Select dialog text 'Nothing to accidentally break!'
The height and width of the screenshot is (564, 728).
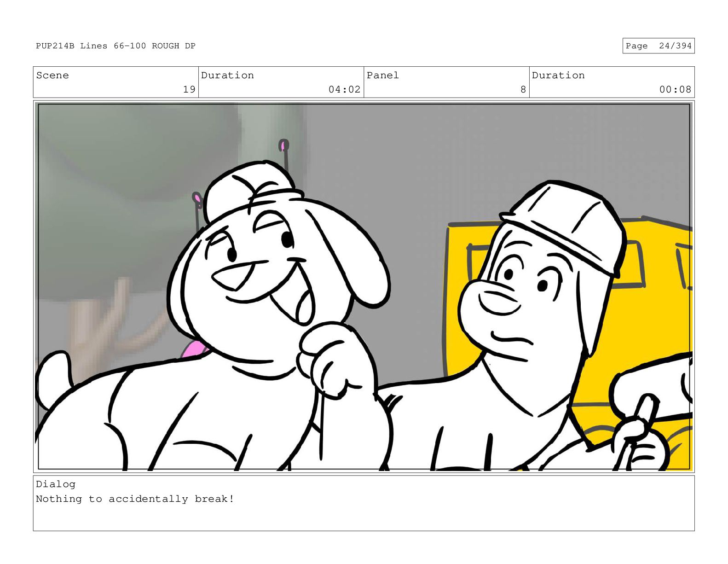(x=135, y=499)
